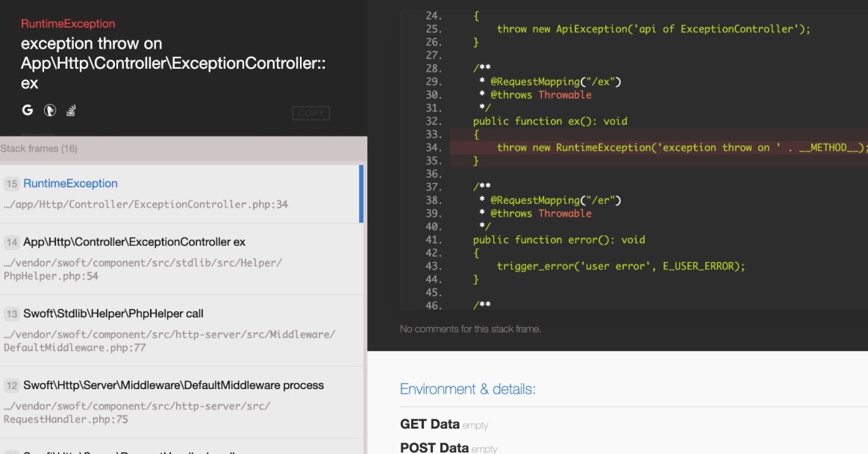This screenshot has width=868, height=454.
Task: Click line 30 @throws Throwable annotation
Action: tap(535, 95)
